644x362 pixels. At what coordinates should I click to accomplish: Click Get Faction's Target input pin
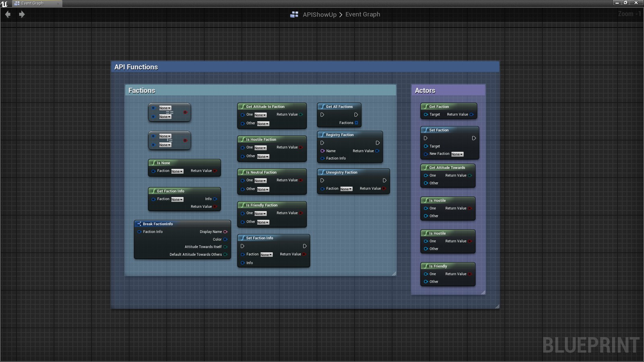426,115
